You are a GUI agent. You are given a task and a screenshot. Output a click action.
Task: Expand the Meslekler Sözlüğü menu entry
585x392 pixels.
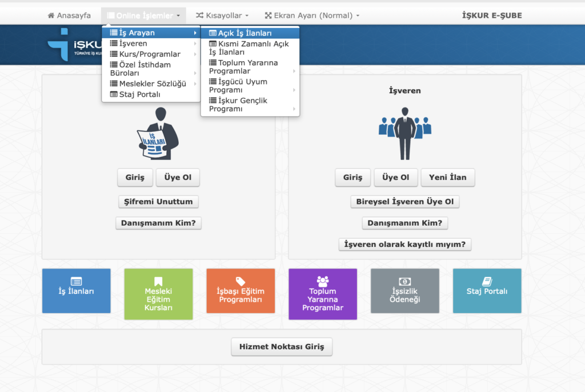tap(152, 83)
